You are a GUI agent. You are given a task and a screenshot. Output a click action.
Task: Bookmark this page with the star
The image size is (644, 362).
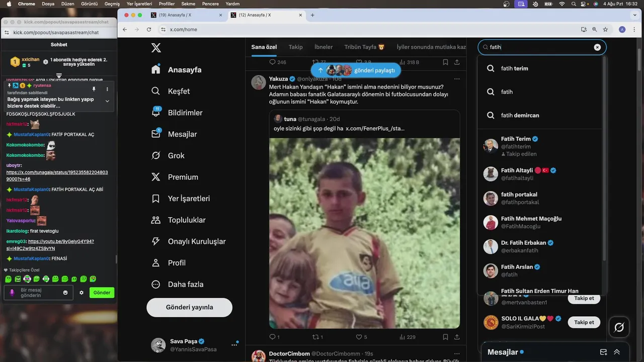(606, 30)
